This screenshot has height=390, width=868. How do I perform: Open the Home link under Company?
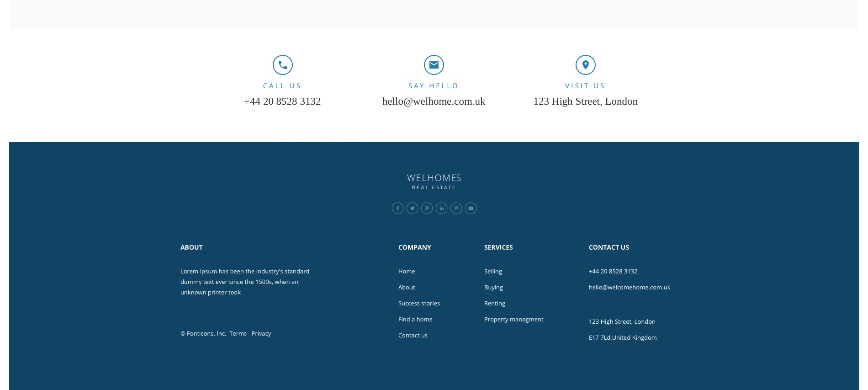tap(406, 271)
